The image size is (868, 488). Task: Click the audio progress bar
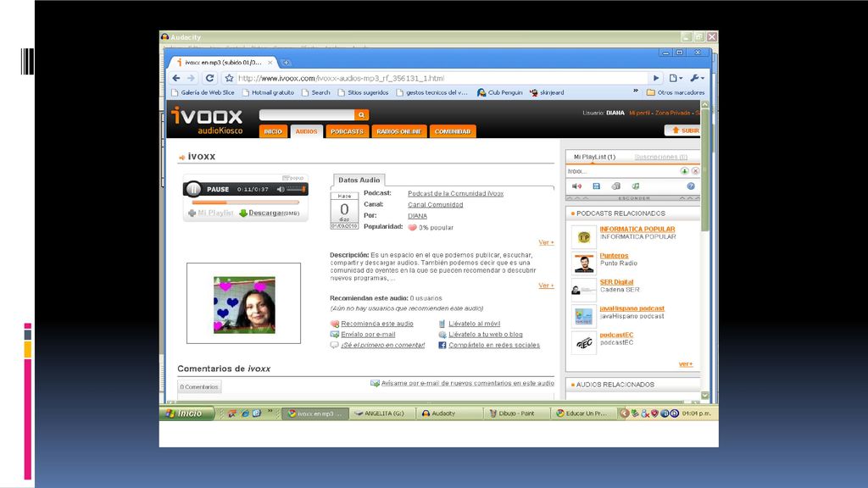click(245, 202)
